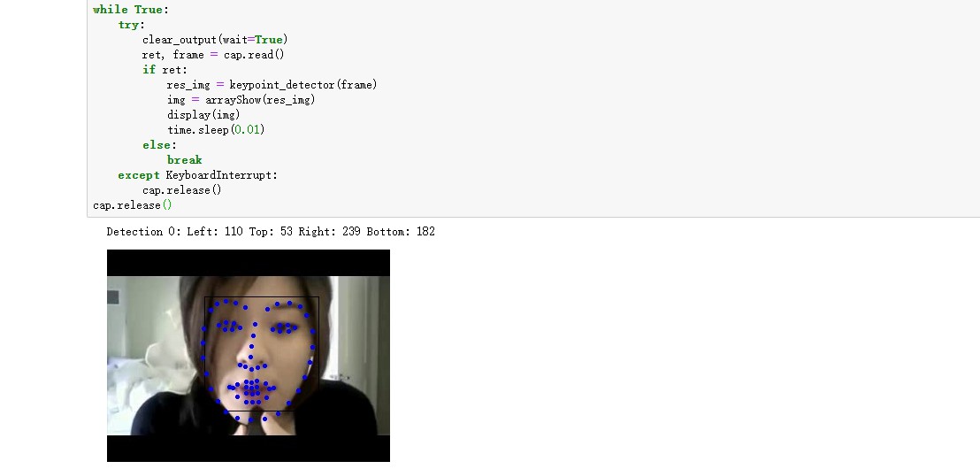Click the 'if ret:' statement
This screenshot has width=980, height=469.
[165, 69]
